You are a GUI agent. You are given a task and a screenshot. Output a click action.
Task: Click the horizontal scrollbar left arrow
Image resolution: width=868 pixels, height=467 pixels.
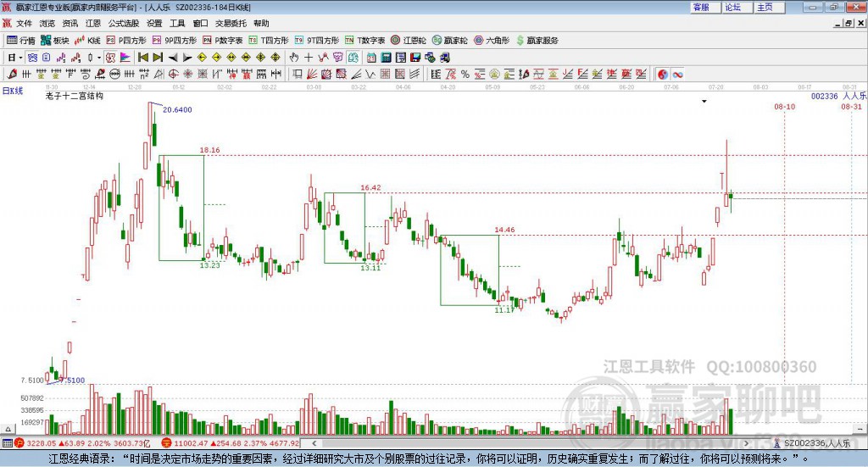(314, 443)
